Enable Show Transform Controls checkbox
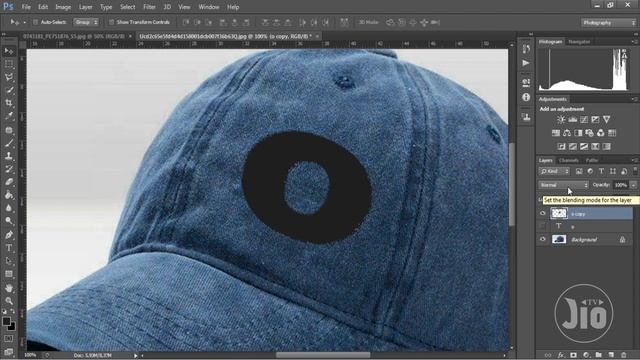Image resolution: width=640 pixels, height=360 pixels. pyautogui.click(x=111, y=22)
